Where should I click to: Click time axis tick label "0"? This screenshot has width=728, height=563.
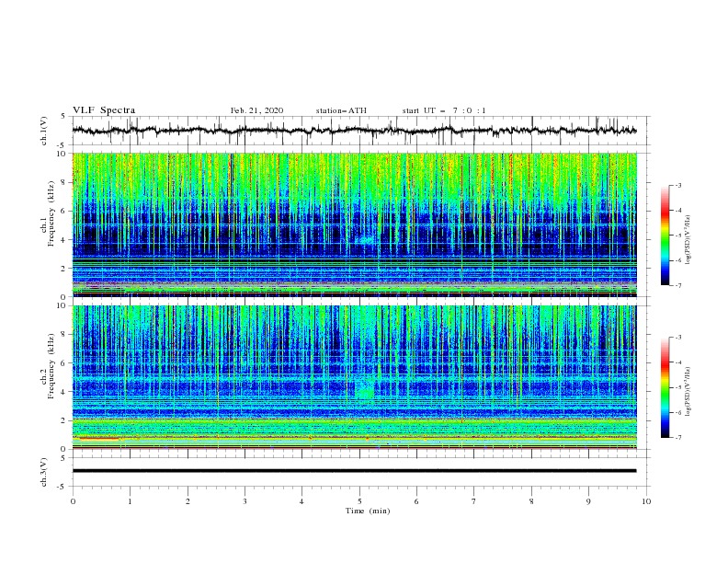point(73,501)
